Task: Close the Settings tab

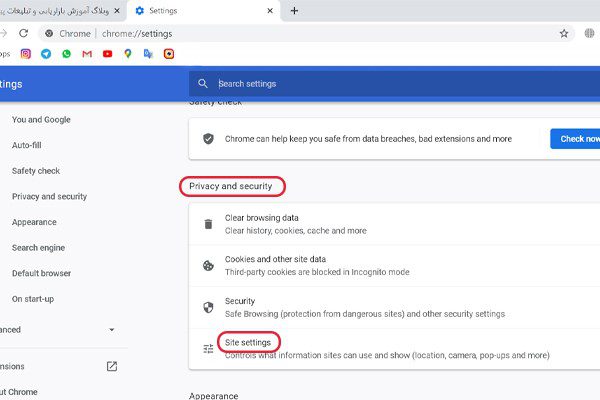Action: (x=270, y=11)
